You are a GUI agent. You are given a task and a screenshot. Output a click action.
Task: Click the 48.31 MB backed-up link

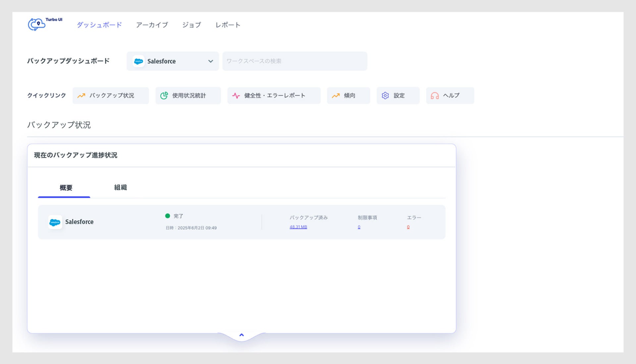coord(298,227)
